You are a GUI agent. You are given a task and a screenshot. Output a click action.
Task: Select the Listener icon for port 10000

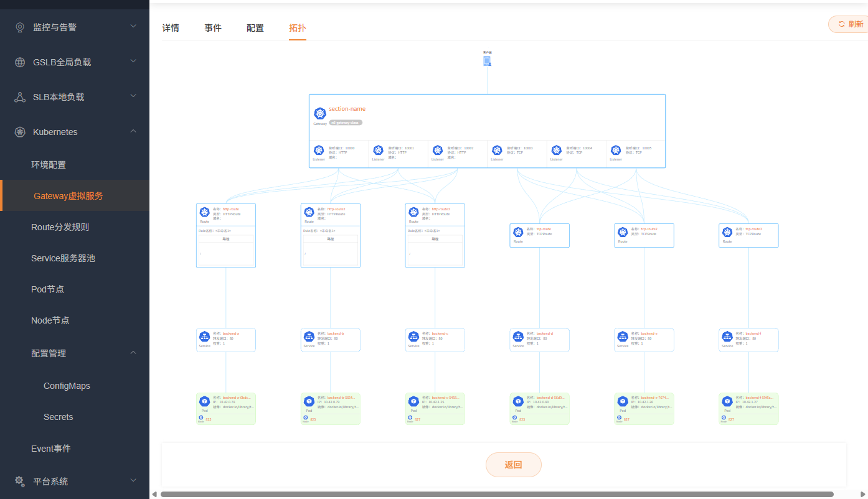click(319, 151)
